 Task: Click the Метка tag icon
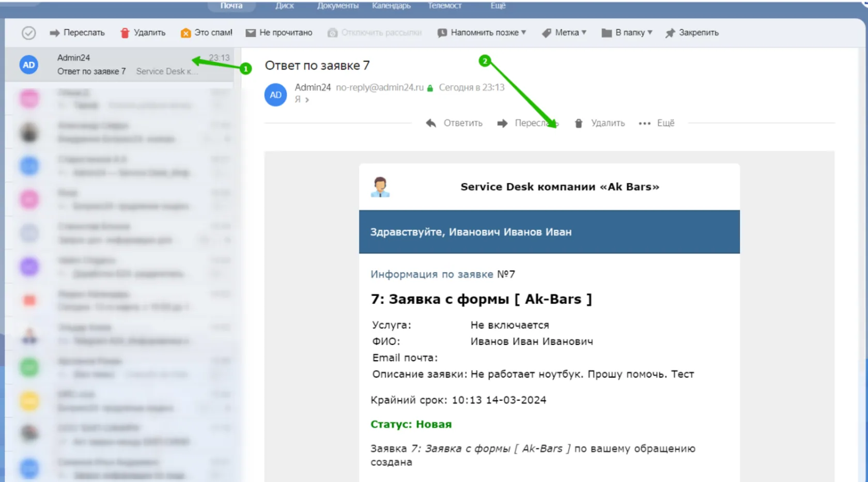546,33
